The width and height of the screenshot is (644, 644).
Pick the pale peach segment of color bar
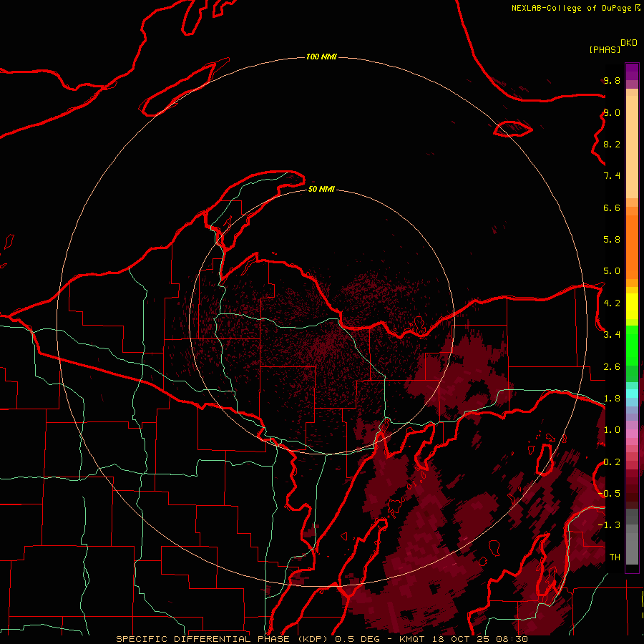(632, 147)
